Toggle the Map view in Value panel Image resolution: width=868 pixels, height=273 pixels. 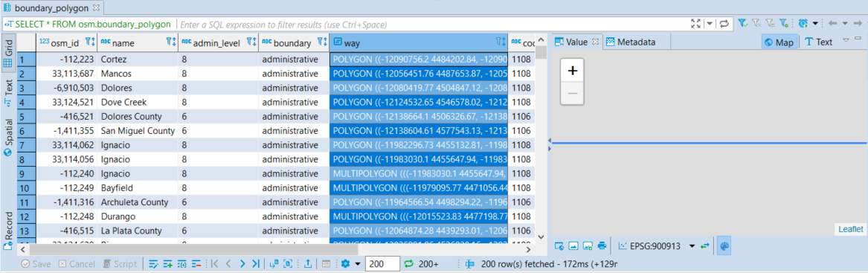click(779, 42)
